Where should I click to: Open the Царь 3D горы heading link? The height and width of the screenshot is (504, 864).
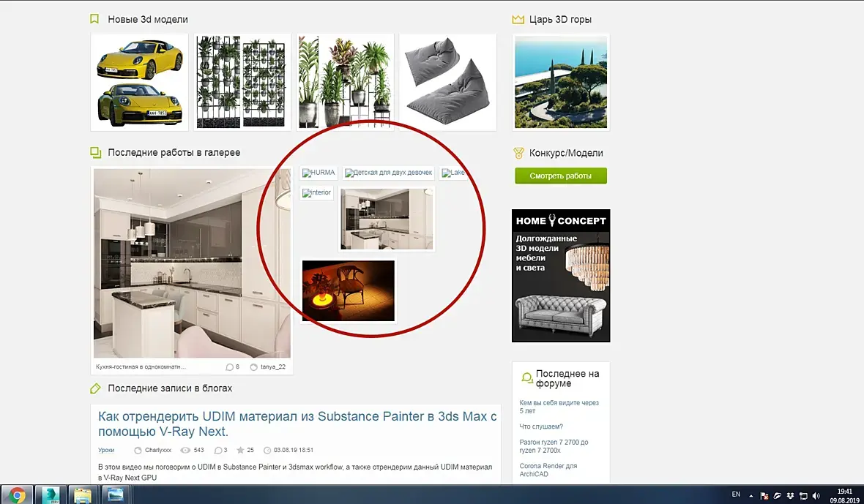point(560,19)
